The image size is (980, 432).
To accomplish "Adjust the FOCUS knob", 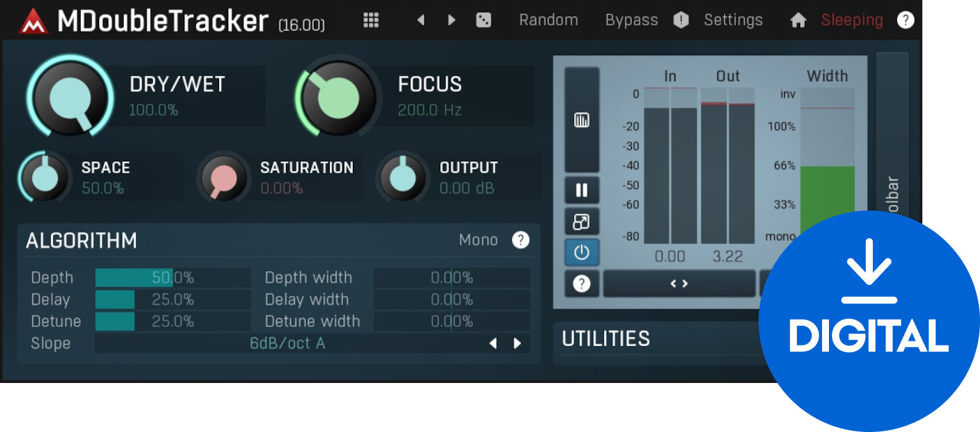I will coord(338,97).
